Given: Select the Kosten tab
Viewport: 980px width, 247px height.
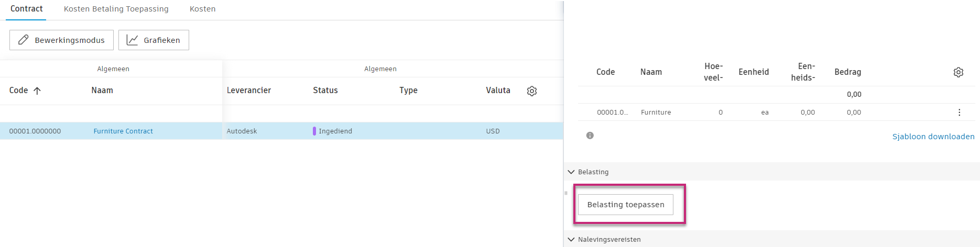Looking at the screenshot, I should [x=202, y=9].
